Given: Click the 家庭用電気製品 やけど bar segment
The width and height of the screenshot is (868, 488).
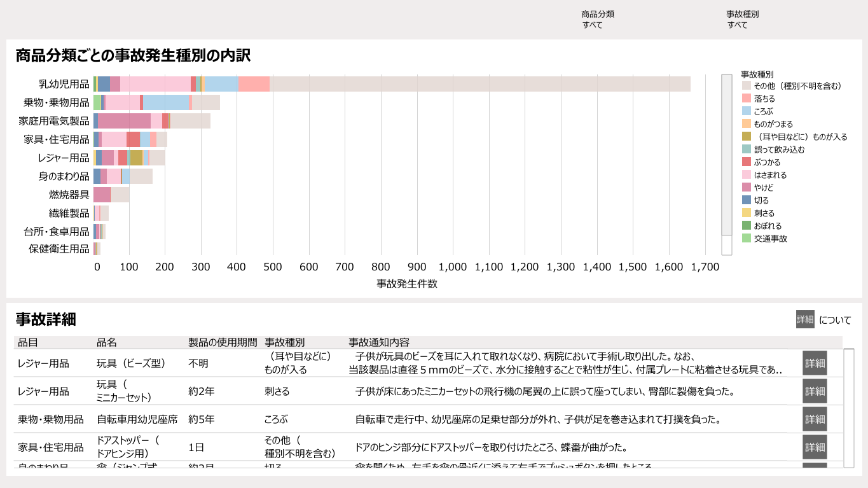Looking at the screenshot, I should pos(124,121).
